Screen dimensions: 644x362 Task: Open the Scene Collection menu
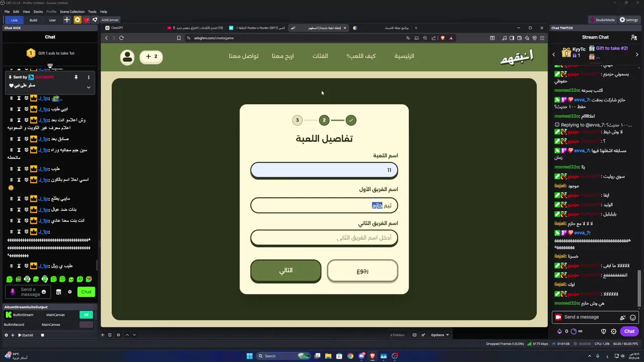click(x=72, y=12)
